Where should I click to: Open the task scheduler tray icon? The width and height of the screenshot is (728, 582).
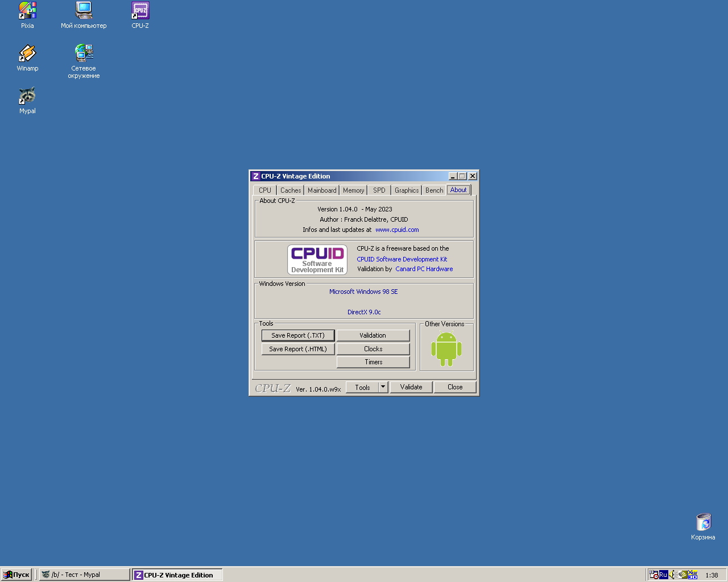coord(654,575)
